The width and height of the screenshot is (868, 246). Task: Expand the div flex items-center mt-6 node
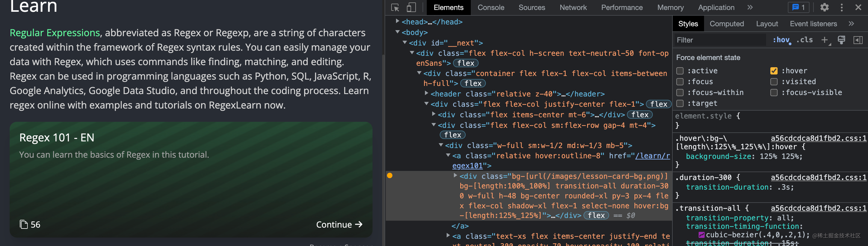[x=434, y=114]
